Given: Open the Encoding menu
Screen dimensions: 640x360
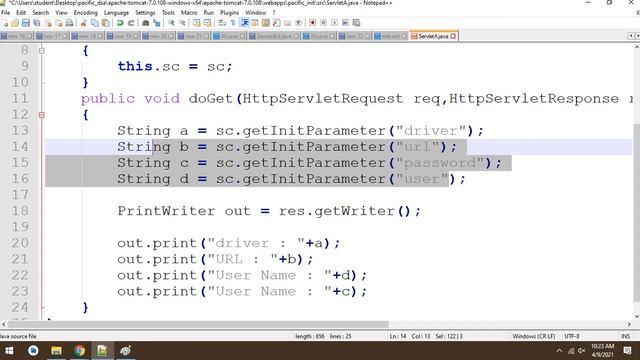Looking at the screenshot, I should (86, 13).
